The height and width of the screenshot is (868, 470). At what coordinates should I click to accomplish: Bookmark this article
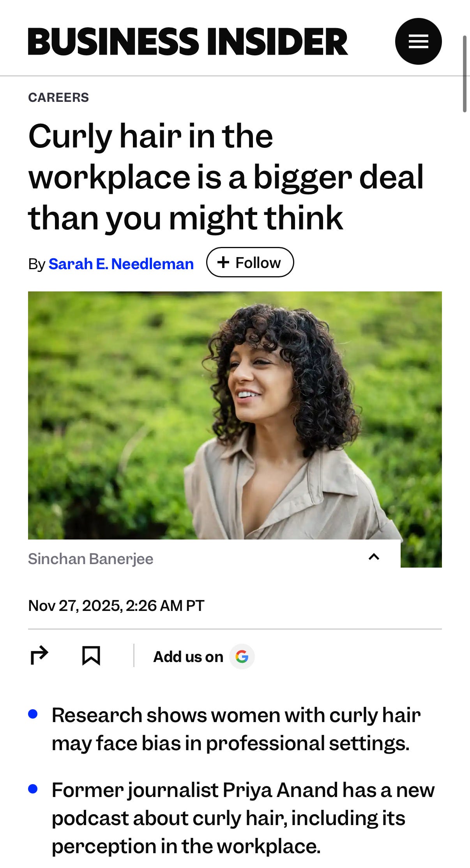91,655
